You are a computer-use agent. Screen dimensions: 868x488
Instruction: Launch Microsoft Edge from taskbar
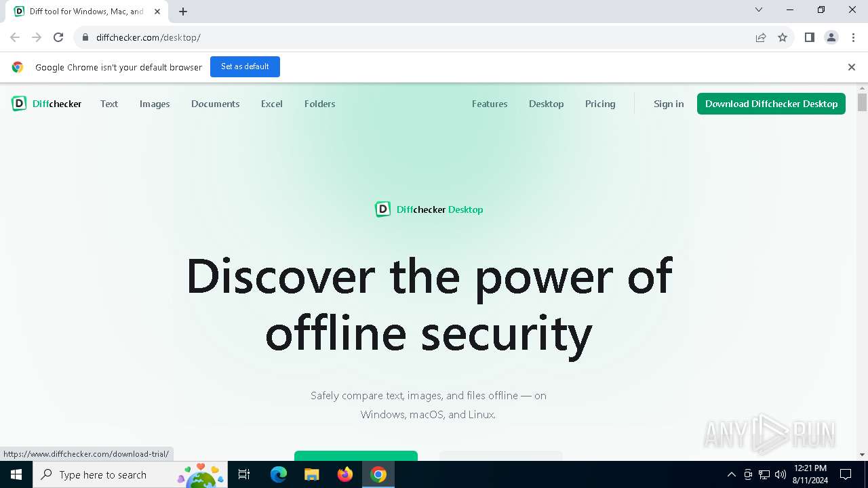279,474
